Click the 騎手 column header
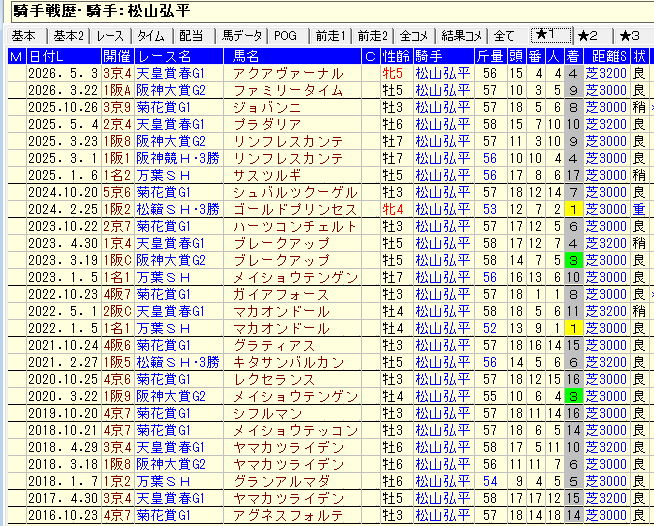654x526 pixels. click(444, 56)
